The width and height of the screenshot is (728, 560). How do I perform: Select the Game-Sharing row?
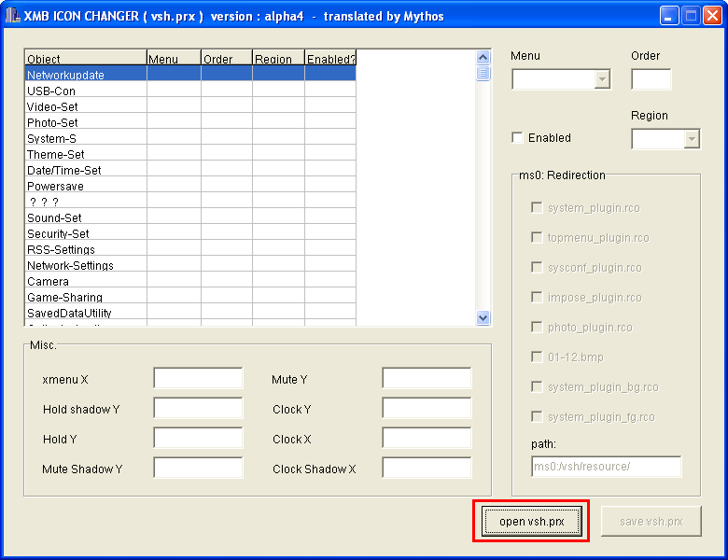pyautogui.click(x=190, y=295)
